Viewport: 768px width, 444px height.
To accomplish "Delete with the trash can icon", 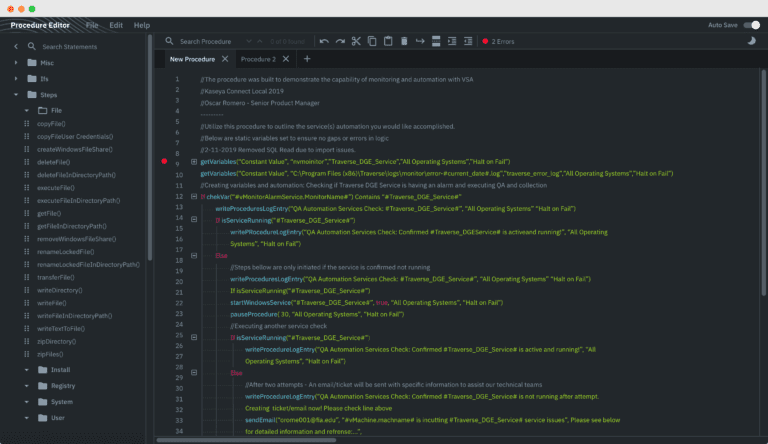I will tap(404, 41).
